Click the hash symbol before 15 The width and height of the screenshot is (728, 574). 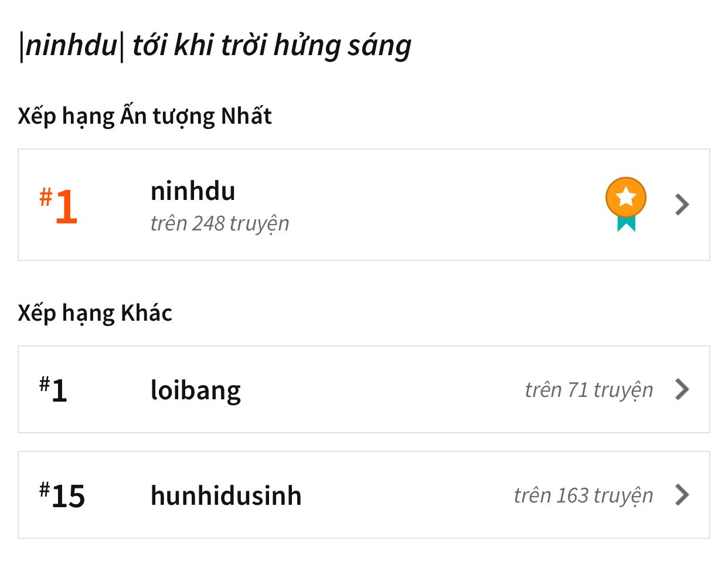point(45,489)
